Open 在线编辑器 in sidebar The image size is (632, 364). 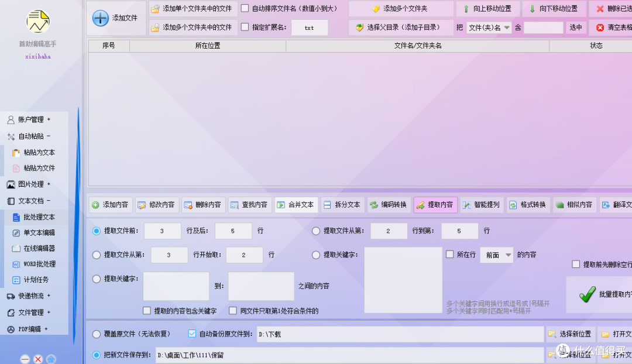pos(39,248)
